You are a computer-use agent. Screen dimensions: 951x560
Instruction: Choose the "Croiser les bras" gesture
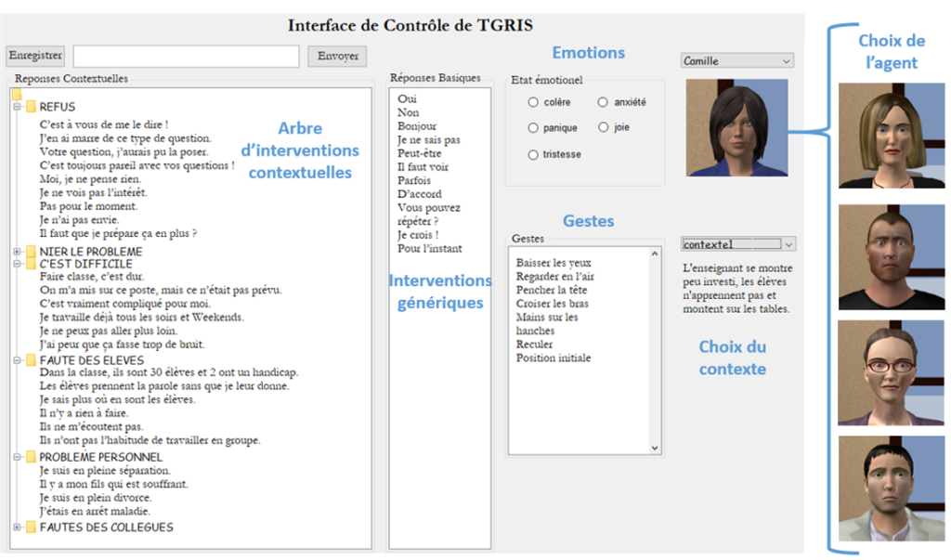553,304
